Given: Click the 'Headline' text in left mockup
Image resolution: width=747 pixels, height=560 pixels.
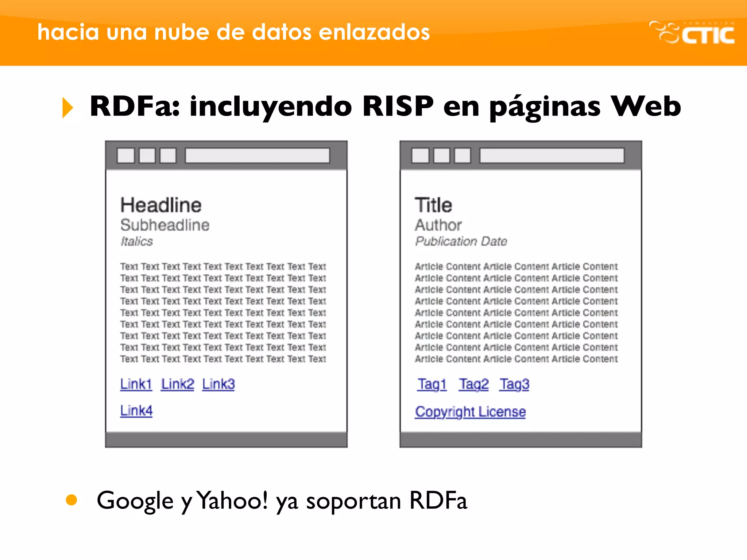Looking at the screenshot, I should tap(161, 205).
